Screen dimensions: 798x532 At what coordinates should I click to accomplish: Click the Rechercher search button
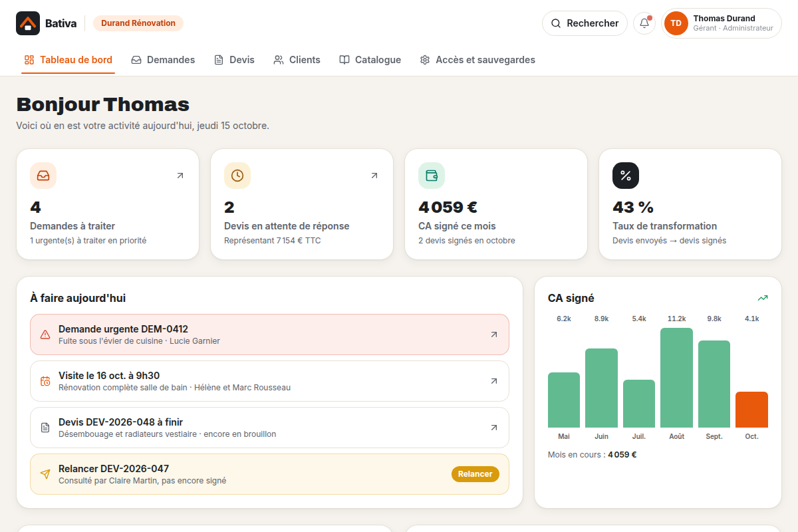tap(585, 23)
